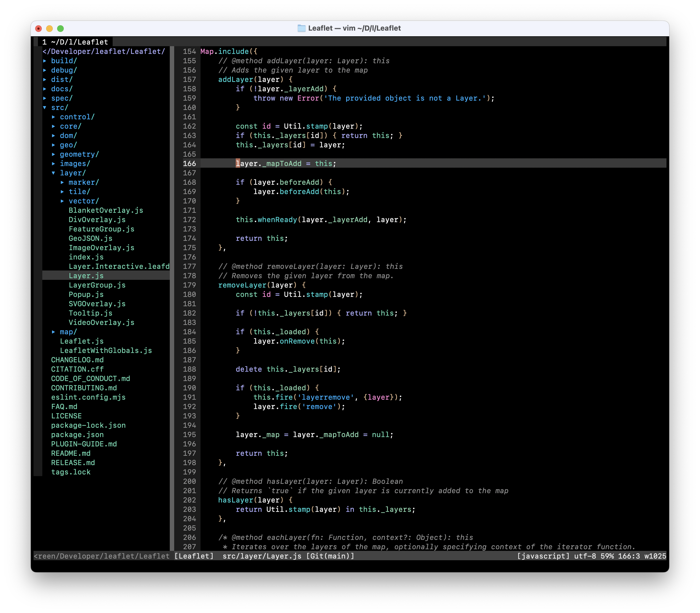This screenshot has height=613, width=700.
Task: Click 166:3 cursor position in status line
Action: coord(629,556)
